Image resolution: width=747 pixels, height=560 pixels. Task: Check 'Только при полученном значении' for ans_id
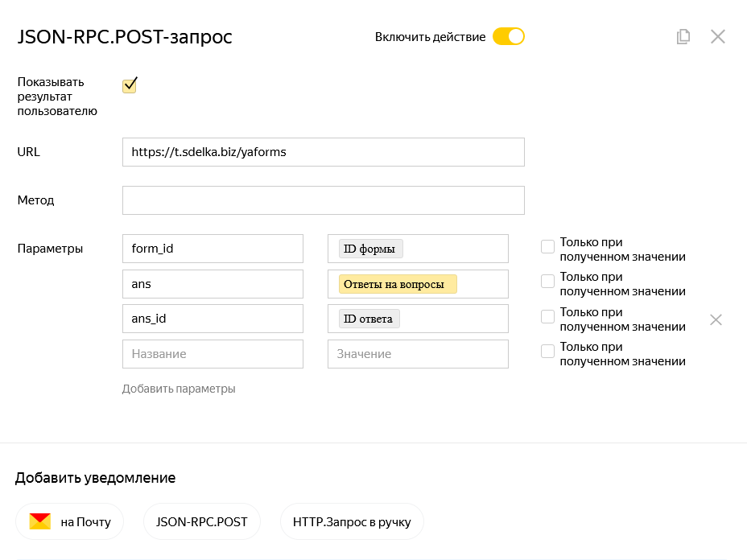(x=547, y=316)
